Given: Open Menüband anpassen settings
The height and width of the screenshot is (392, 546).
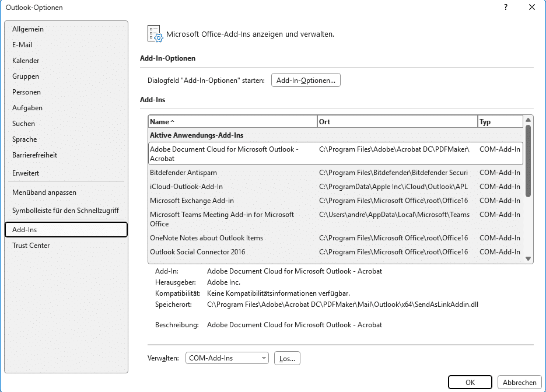Looking at the screenshot, I should click(x=44, y=192).
